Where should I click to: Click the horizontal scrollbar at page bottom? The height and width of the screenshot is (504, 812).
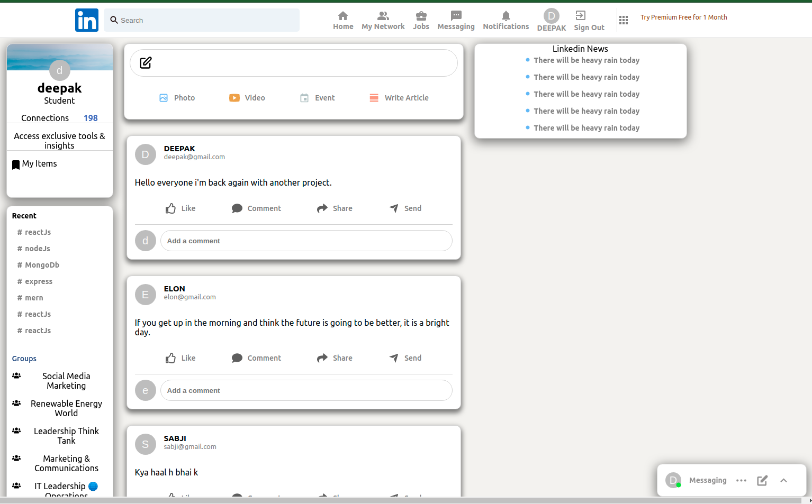[x=402, y=500]
